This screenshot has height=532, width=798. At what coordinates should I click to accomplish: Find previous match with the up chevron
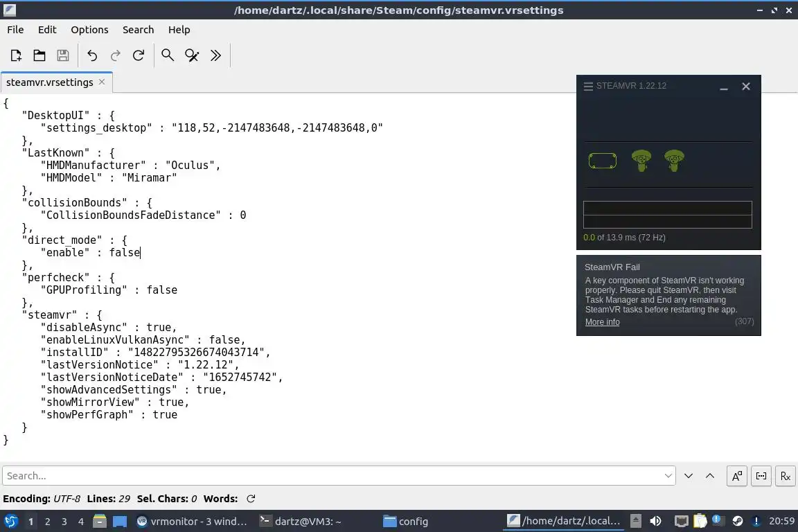pyautogui.click(x=710, y=475)
